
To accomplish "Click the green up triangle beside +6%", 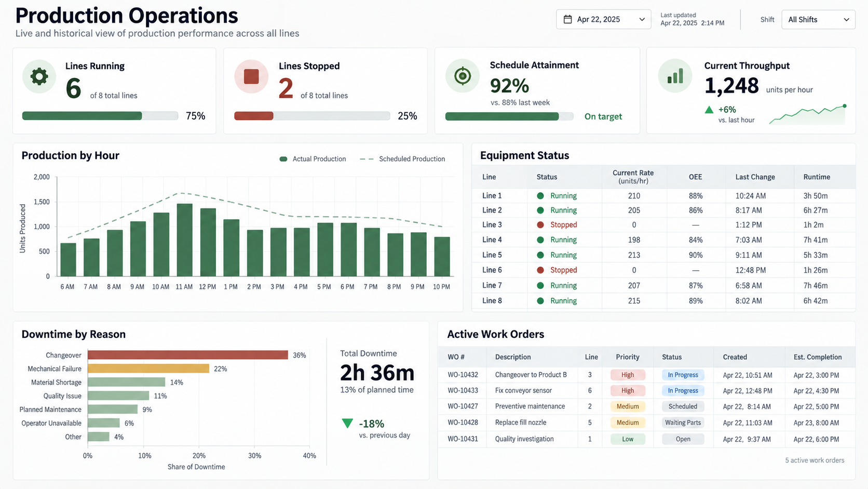I will point(709,110).
